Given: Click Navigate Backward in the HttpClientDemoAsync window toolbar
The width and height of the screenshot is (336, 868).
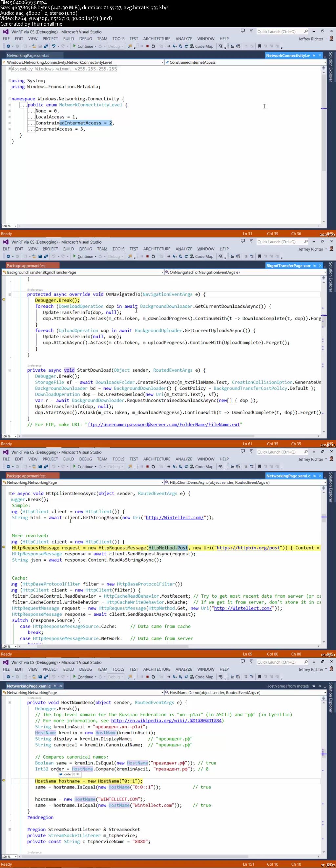Looking at the screenshot, I should (x=9, y=467).
